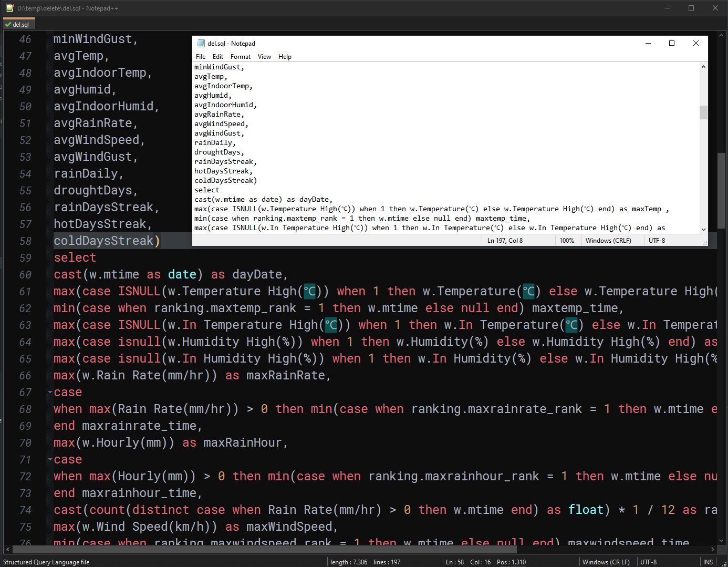The width and height of the screenshot is (728, 567).
Task: Click the Notepad++ vertical scrollbar thumb
Action: pyautogui.click(x=721, y=190)
